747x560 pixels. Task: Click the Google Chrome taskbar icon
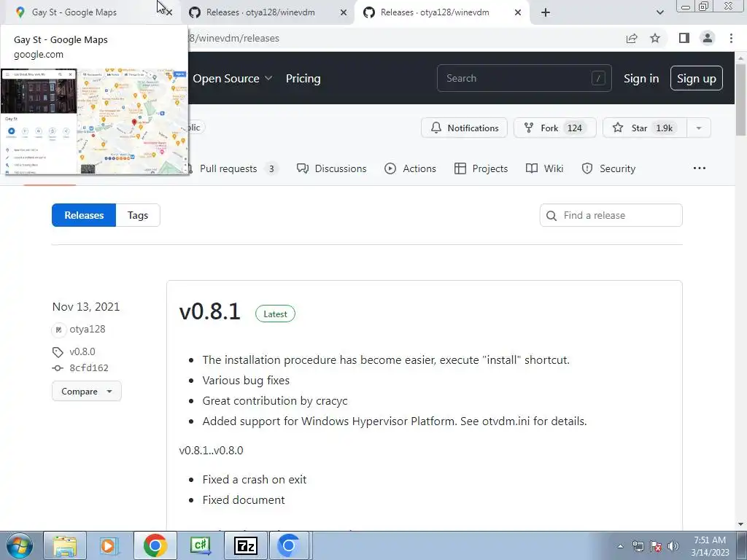pyautogui.click(x=155, y=545)
